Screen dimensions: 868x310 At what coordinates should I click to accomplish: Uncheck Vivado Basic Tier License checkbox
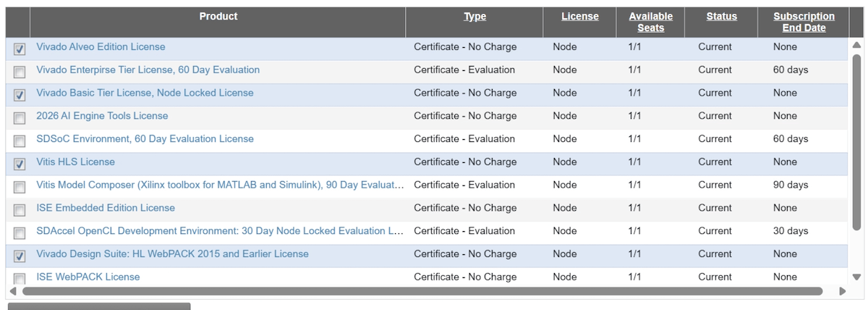(x=20, y=95)
